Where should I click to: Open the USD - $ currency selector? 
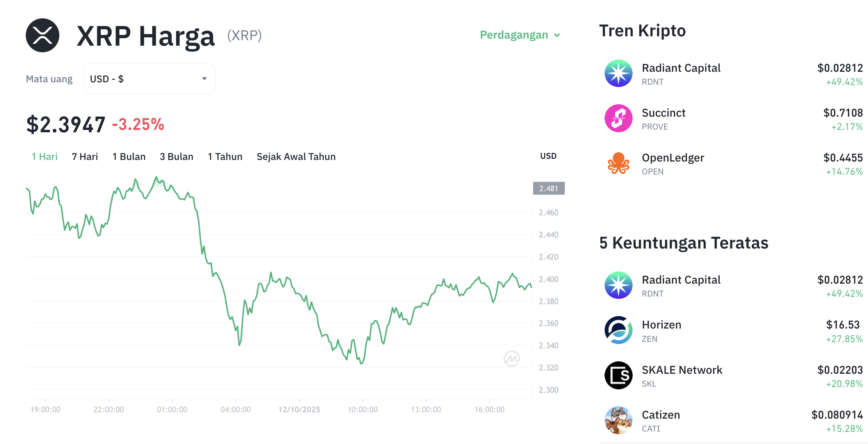tap(149, 79)
